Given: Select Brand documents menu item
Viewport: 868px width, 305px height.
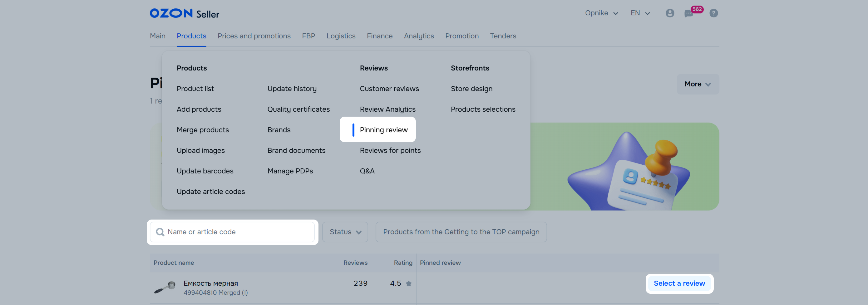Looking at the screenshot, I should click(x=296, y=151).
